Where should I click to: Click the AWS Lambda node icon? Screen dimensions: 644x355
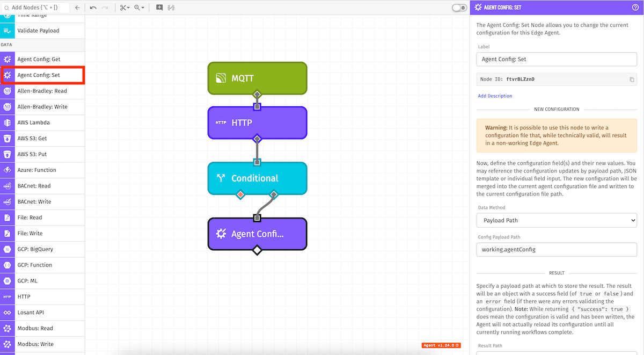pyautogui.click(x=7, y=122)
